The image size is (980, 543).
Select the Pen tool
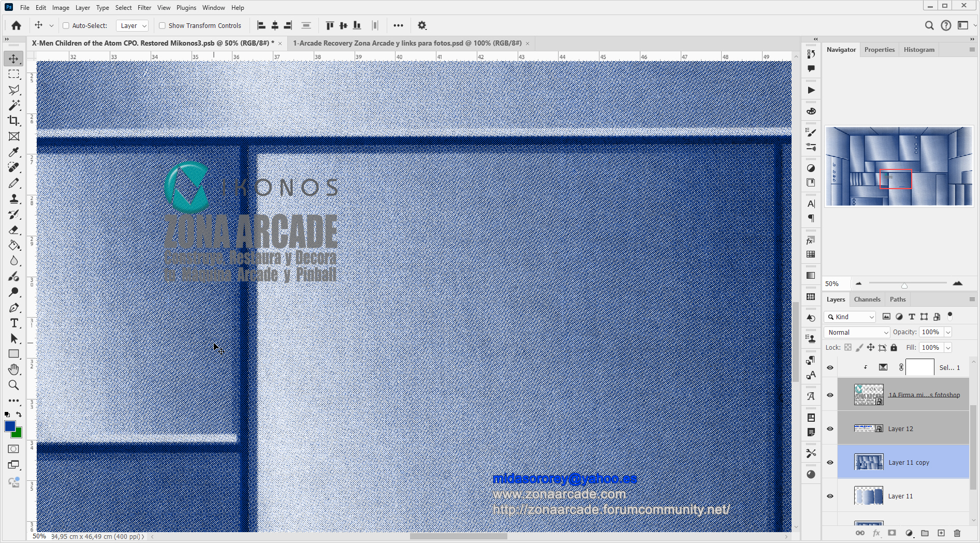point(14,307)
